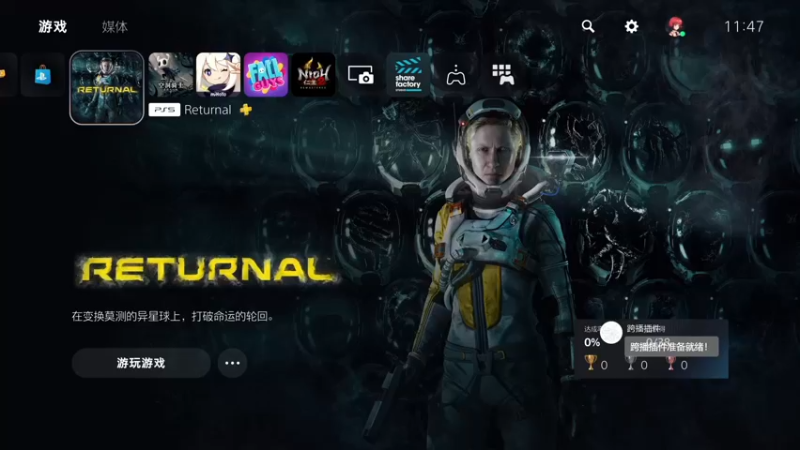This screenshot has width=800, height=450.
Task: Click the Returnal title text under tiles
Action: point(208,110)
